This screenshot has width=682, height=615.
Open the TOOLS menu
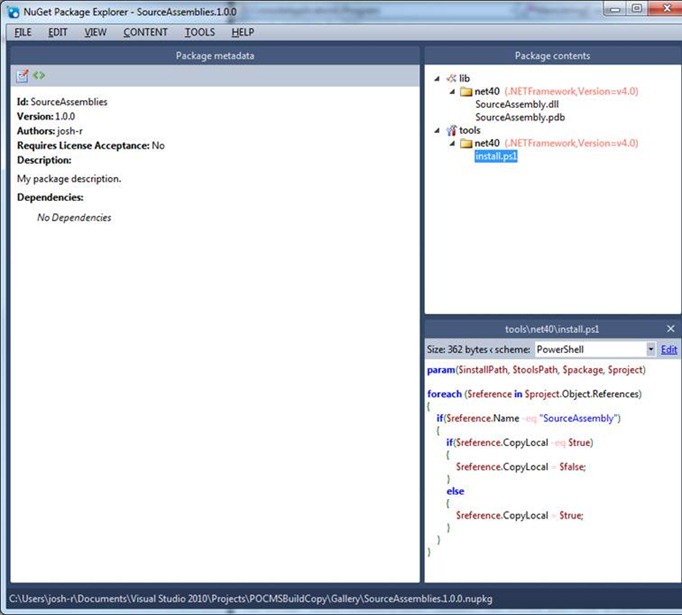coord(200,32)
